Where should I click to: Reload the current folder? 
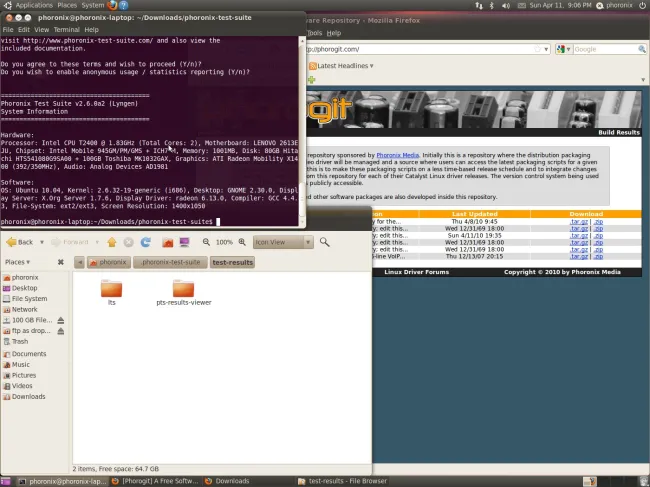point(145,242)
